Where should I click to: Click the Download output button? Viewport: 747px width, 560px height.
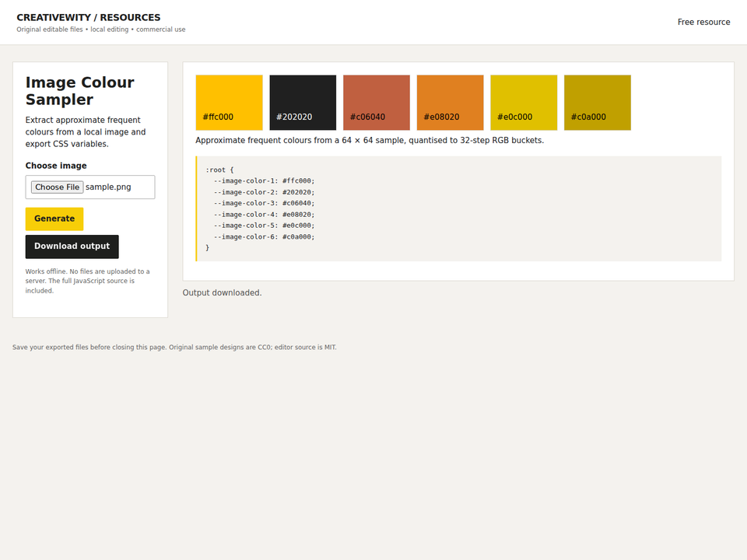tap(72, 247)
